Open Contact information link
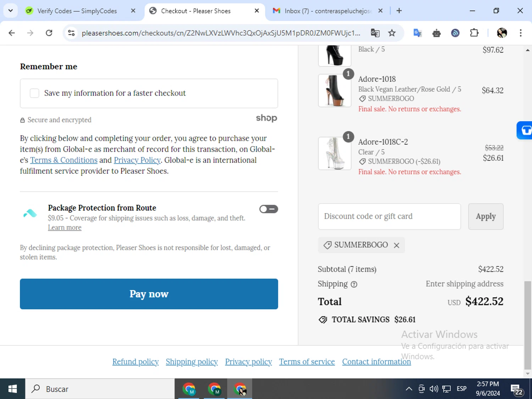The height and width of the screenshot is (399, 532). 376,361
